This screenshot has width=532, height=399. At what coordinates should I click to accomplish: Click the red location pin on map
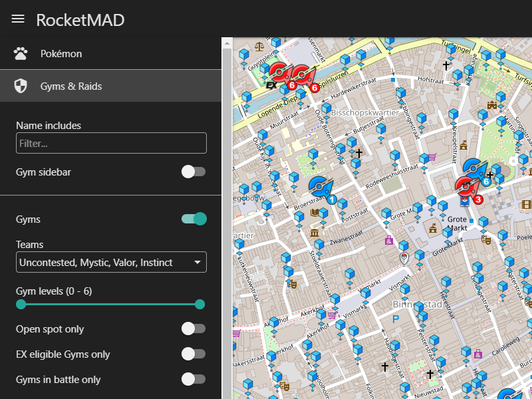point(403,258)
